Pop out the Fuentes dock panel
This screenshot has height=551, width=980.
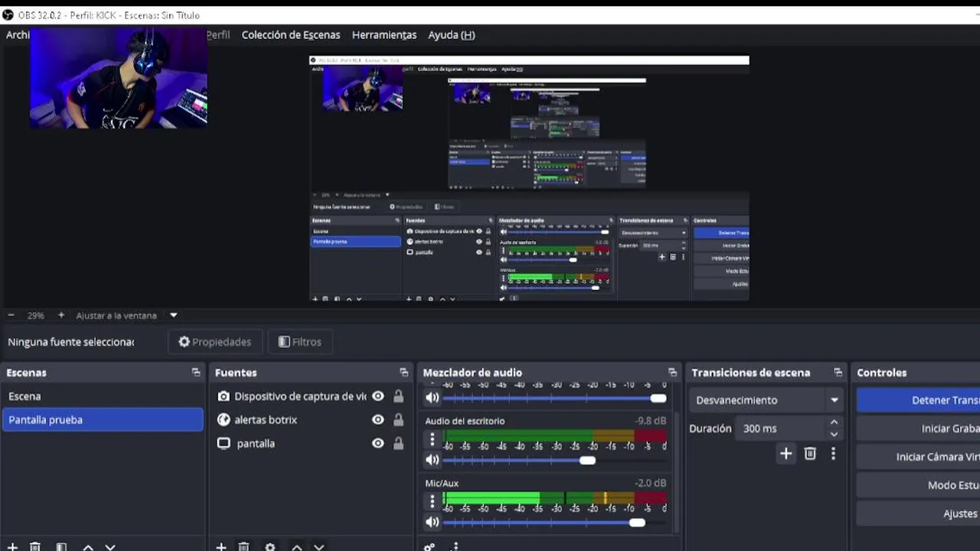click(x=404, y=373)
